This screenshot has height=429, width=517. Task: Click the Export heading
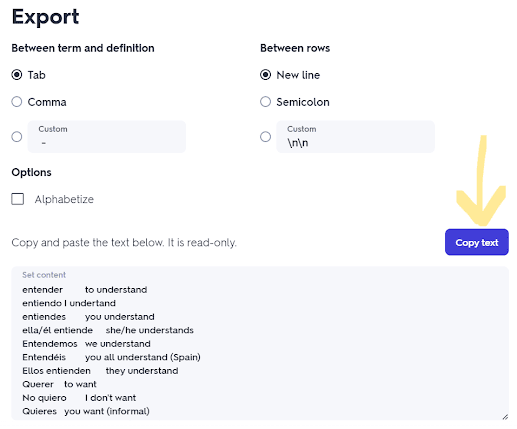point(45,17)
